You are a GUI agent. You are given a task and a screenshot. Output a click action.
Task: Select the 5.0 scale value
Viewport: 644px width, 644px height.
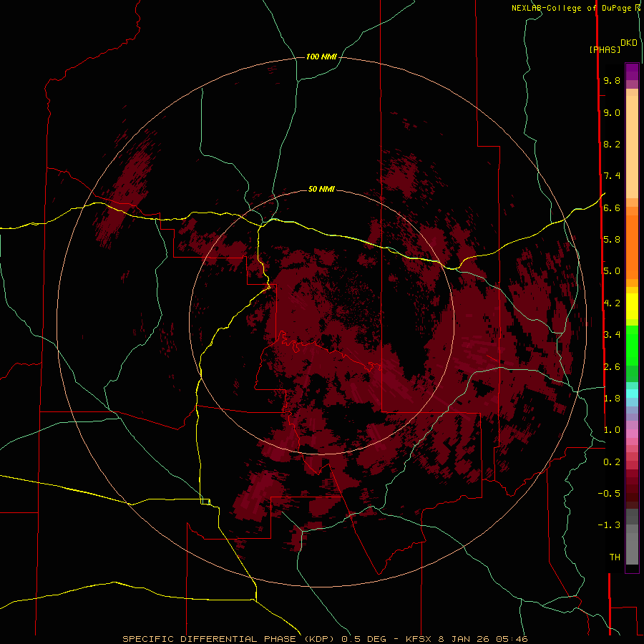pyautogui.click(x=612, y=271)
